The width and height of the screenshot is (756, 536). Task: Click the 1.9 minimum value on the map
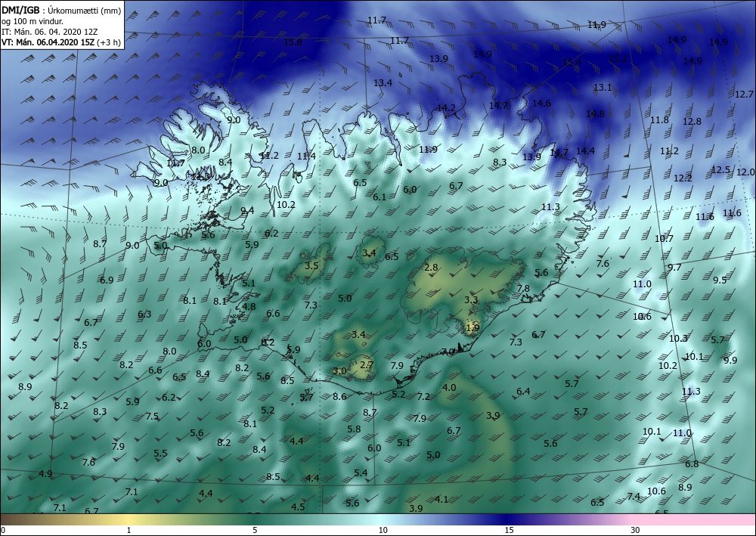[473, 328]
